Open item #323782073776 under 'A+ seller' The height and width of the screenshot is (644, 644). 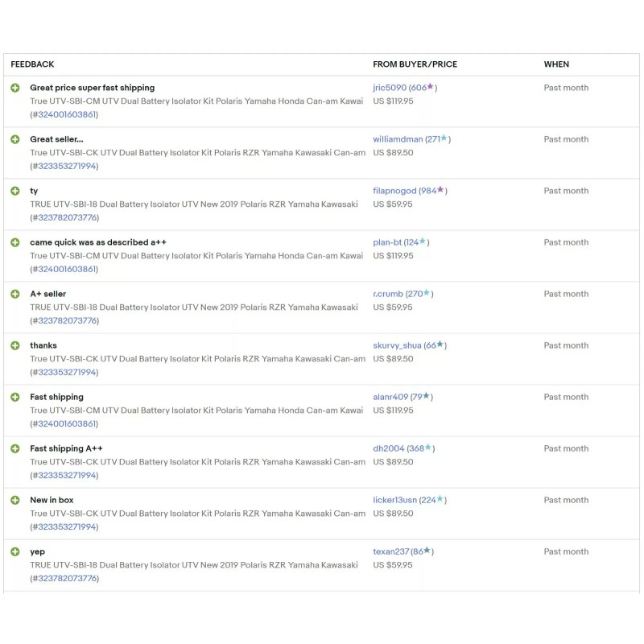pyautogui.click(x=68, y=320)
